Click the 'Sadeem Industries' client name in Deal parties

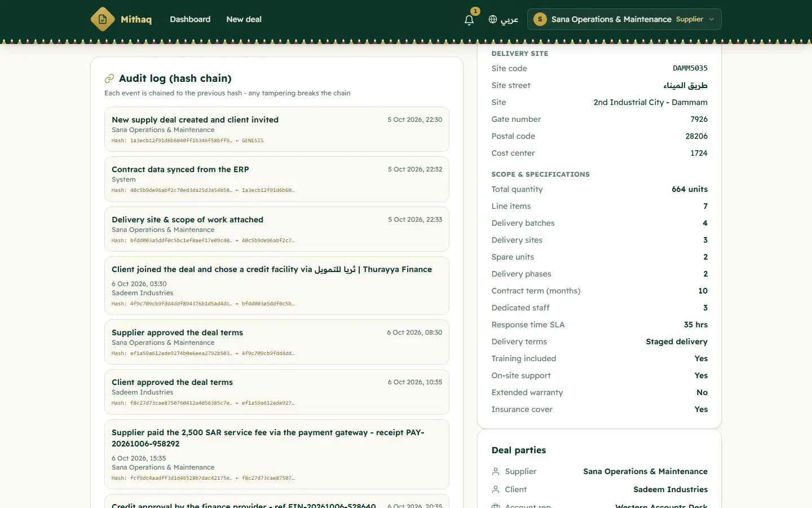(x=670, y=489)
